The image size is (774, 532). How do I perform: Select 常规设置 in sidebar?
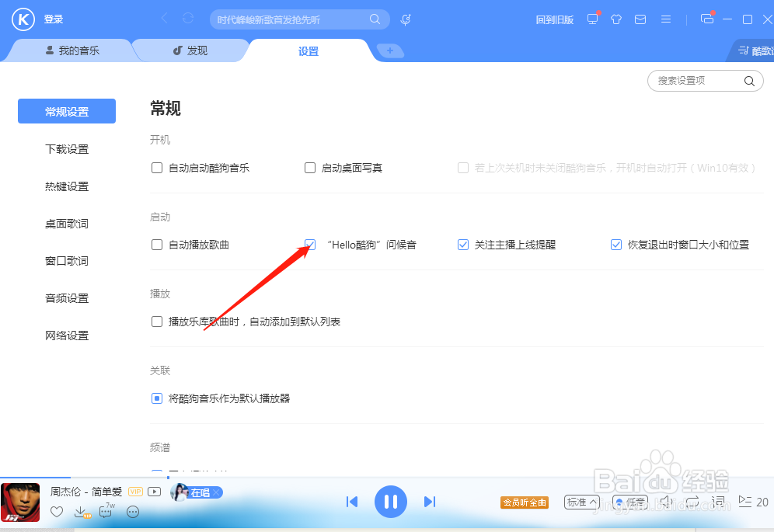(67, 112)
